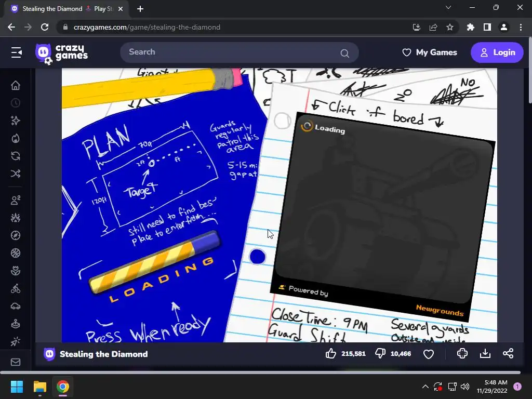Screen dimensions: 532x399
Task: Click the search magnifier icon
Action: [x=345, y=53]
